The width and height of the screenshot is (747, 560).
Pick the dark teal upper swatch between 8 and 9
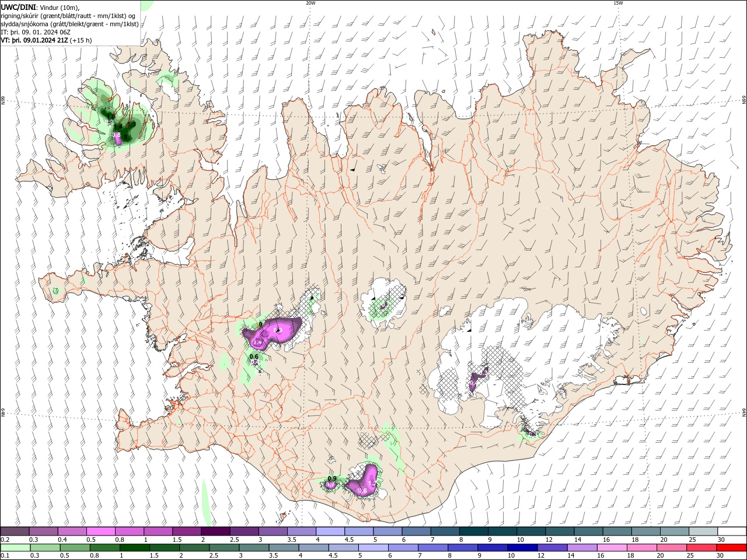(x=474, y=531)
